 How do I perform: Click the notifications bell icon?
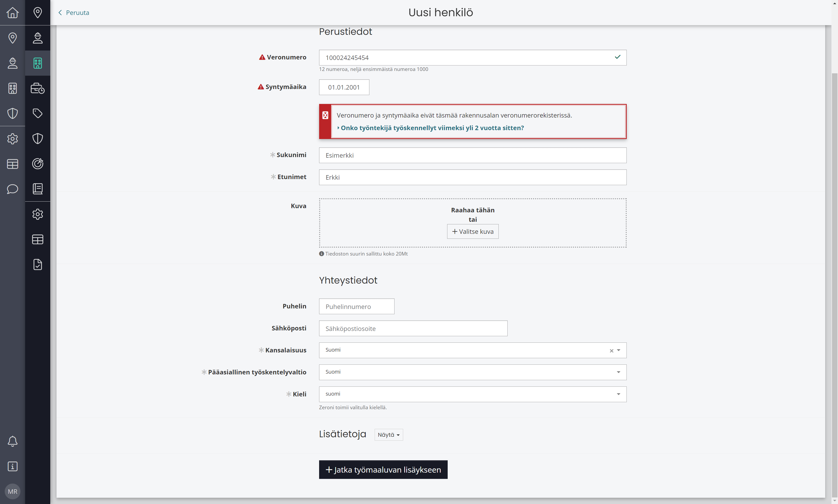pos(13,441)
